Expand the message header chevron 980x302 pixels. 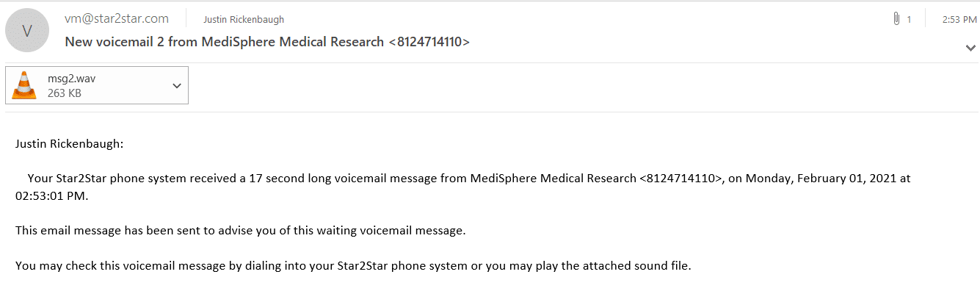click(x=970, y=48)
